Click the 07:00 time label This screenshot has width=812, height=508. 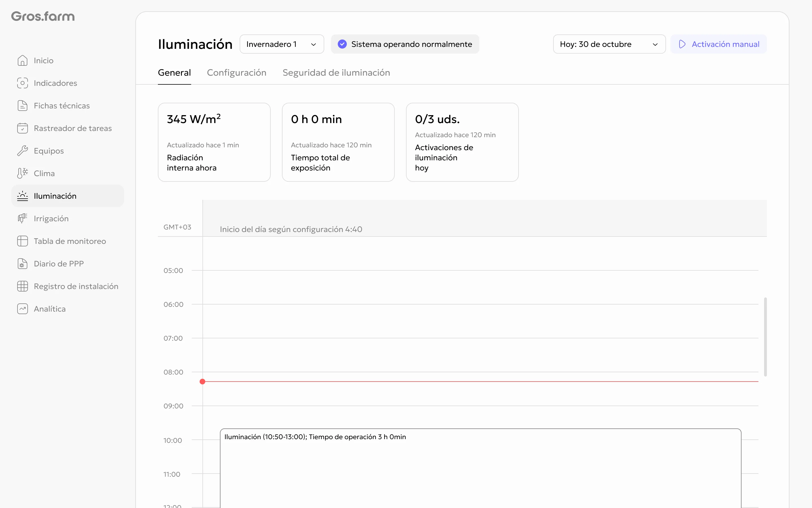[173, 338]
